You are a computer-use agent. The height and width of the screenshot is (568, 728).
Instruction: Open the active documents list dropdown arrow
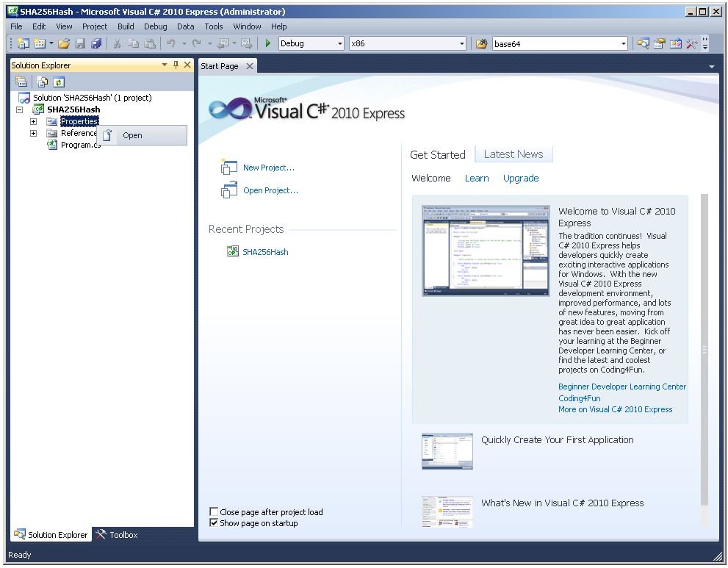pyautogui.click(x=711, y=67)
